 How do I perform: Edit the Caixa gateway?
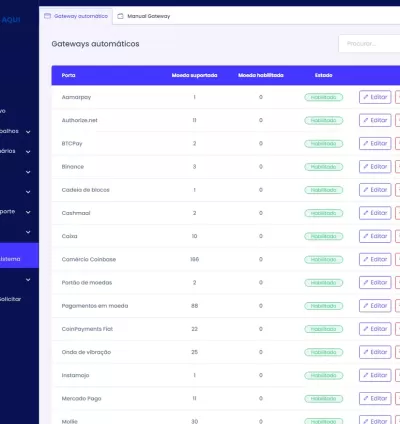pyautogui.click(x=375, y=236)
